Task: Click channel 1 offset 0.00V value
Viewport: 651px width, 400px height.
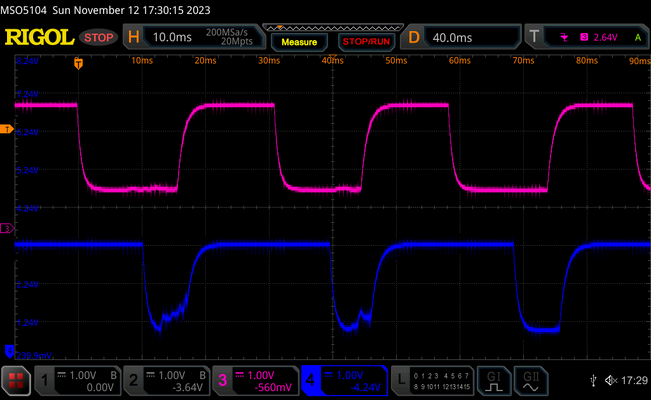Action: coord(100,388)
